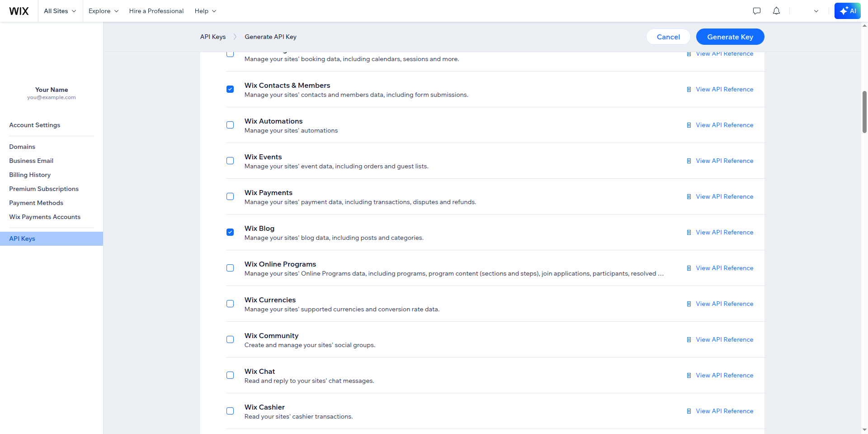Screen dimensions: 868x434
Task: Click the document icon beside Wix Cashier reference
Action: tap(689, 411)
